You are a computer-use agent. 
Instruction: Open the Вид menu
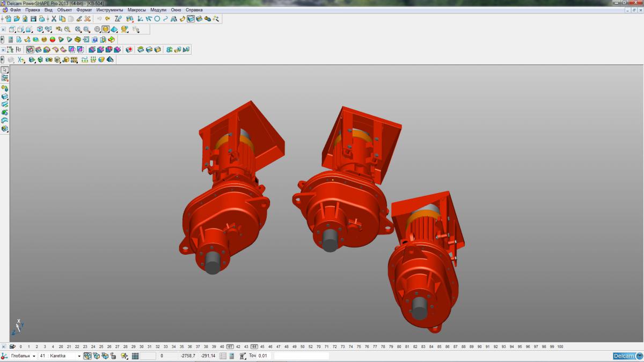[x=48, y=10]
